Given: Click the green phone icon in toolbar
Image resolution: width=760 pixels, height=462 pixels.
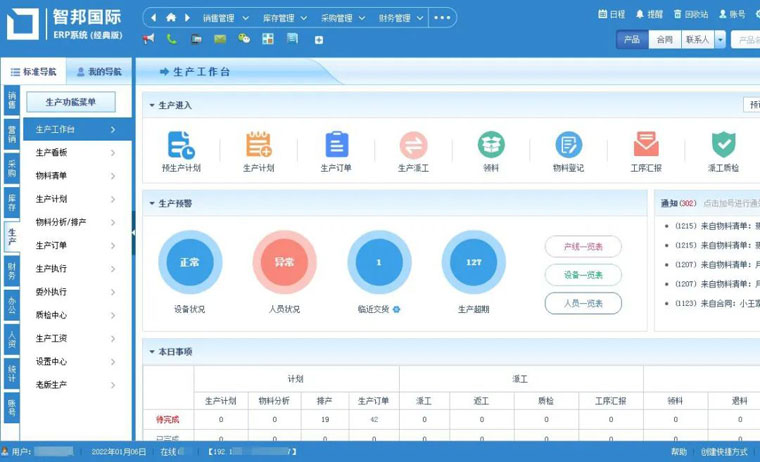Looking at the screenshot, I should [x=172, y=39].
